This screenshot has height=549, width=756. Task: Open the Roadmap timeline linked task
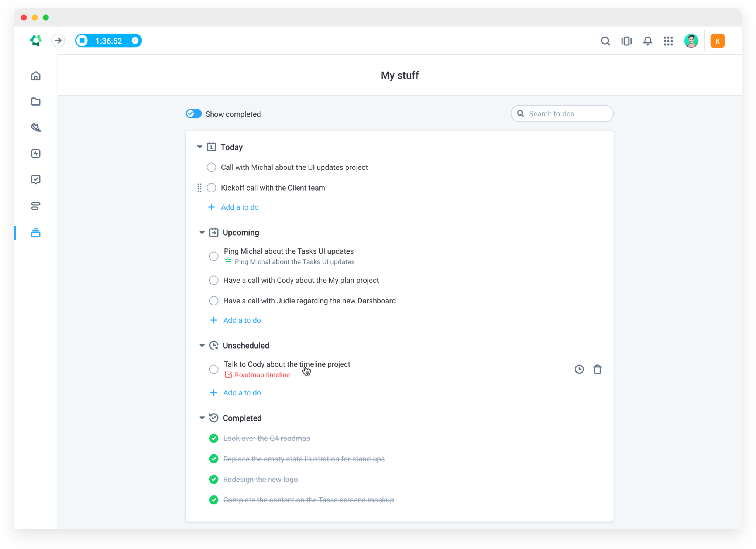(262, 375)
